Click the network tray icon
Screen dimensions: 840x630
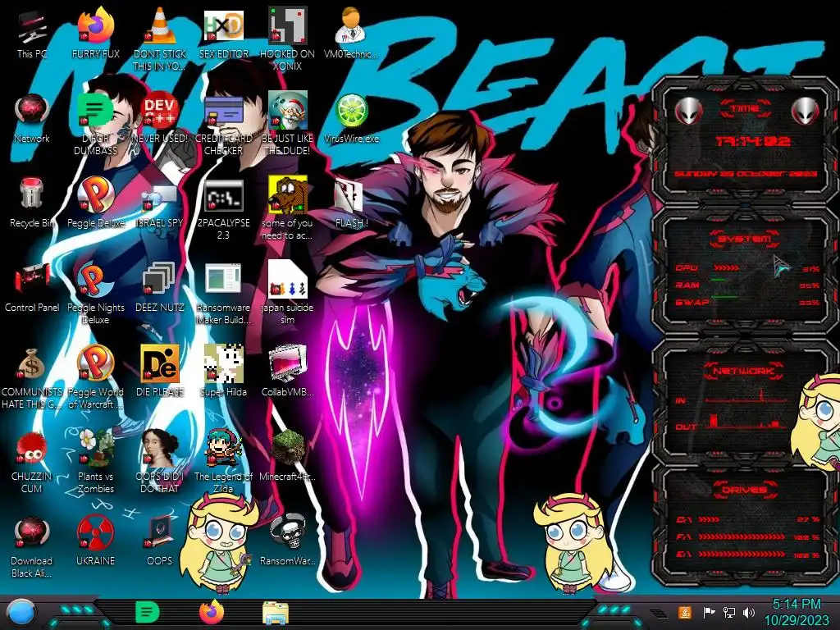pyautogui.click(x=729, y=612)
